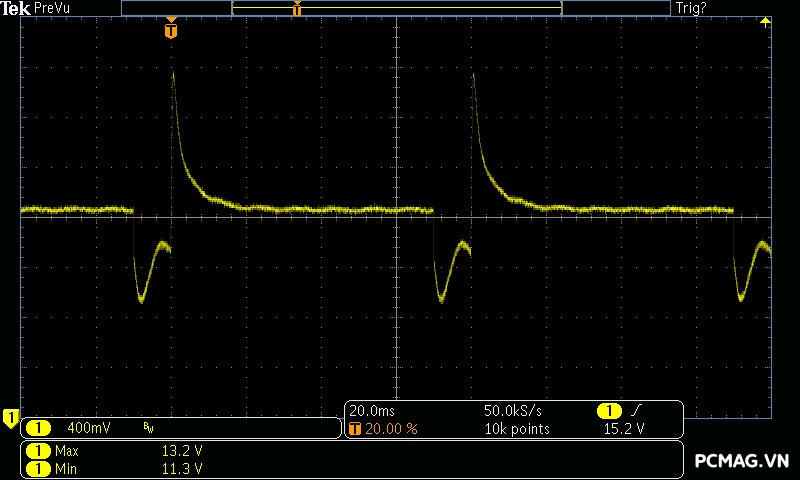The width and height of the screenshot is (800, 480).
Task: Select the channel 1 badge beside 400mV
Action: (x=39, y=428)
